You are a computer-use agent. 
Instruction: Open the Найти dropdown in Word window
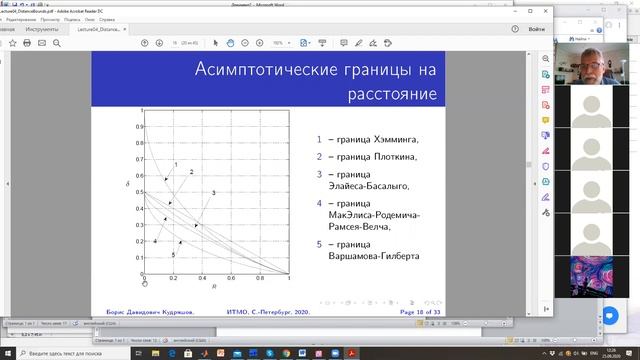(x=580, y=39)
